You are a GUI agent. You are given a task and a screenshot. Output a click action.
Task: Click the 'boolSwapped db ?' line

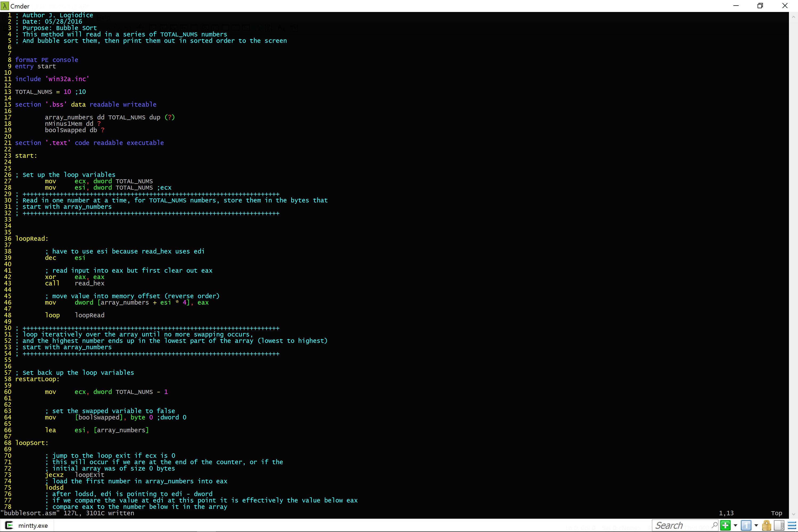(x=75, y=130)
